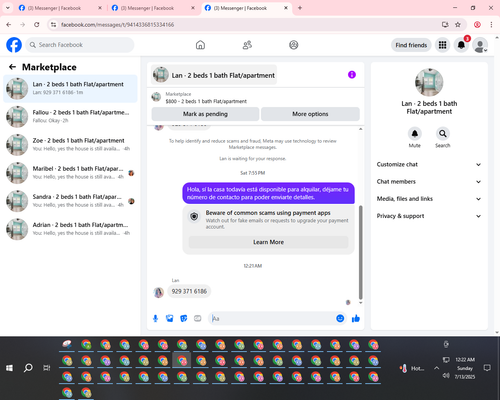Open the account avatar menu
The height and width of the screenshot is (400, 500).
click(x=480, y=45)
